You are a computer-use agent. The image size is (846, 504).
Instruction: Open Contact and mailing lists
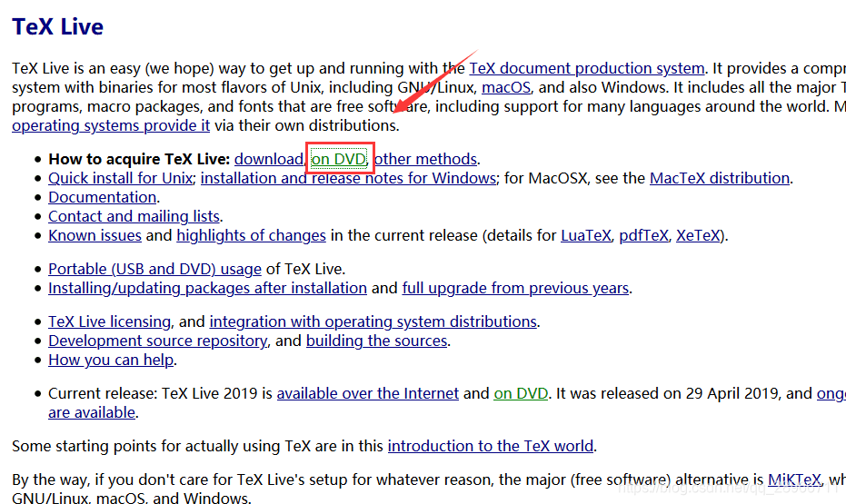[134, 216]
